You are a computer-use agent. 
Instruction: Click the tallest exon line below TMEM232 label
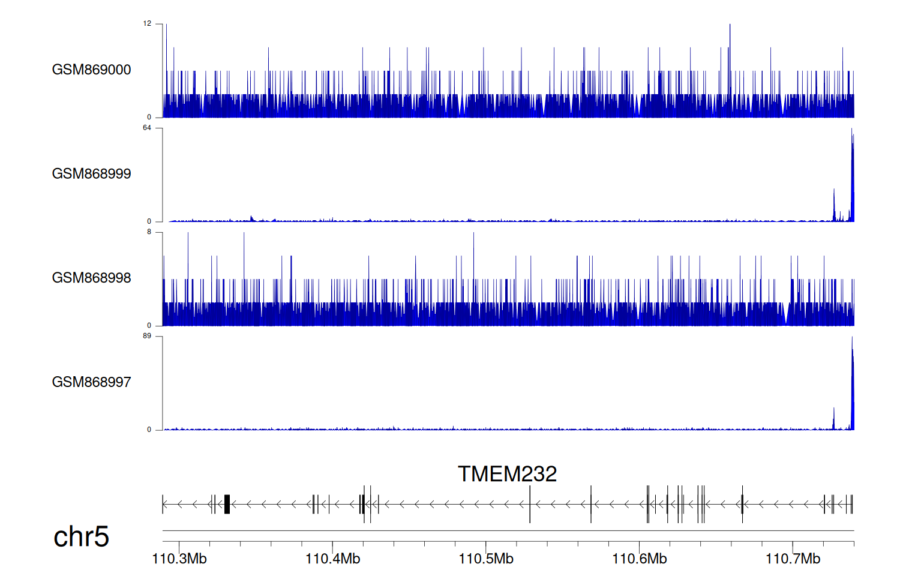click(530, 504)
